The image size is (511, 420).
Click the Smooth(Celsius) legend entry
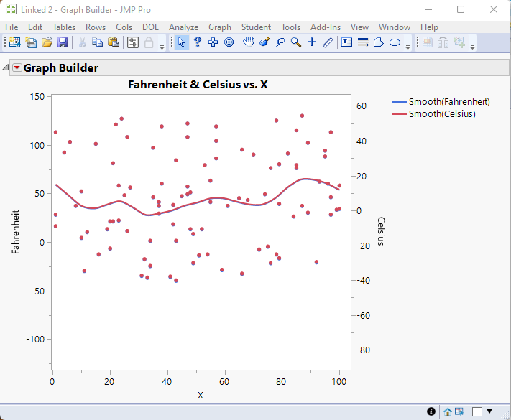[x=434, y=114]
